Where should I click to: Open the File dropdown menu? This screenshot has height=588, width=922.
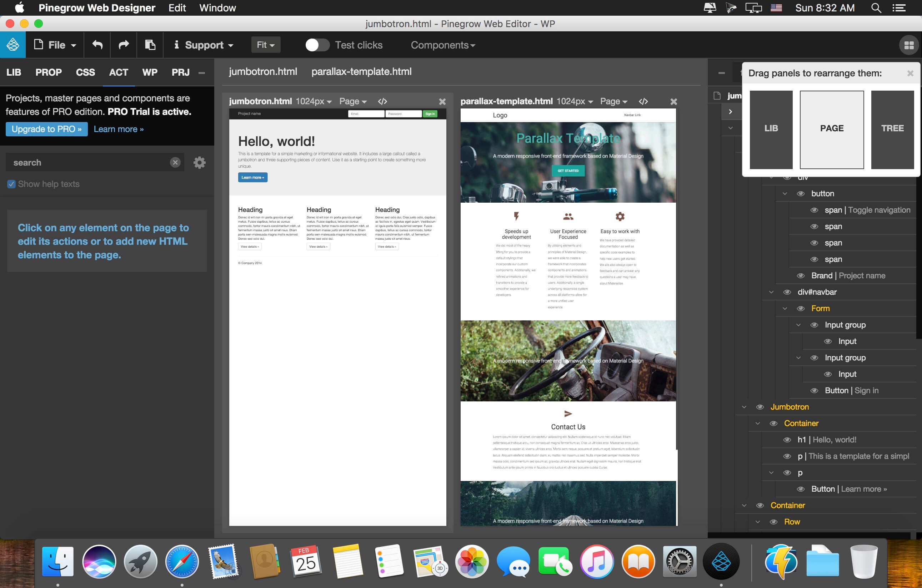tap(55, 45)
